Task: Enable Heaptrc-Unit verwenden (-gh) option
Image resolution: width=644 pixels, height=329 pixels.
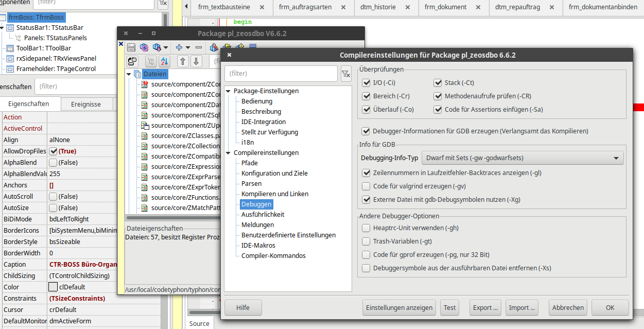Action: (x=366, y=228)
